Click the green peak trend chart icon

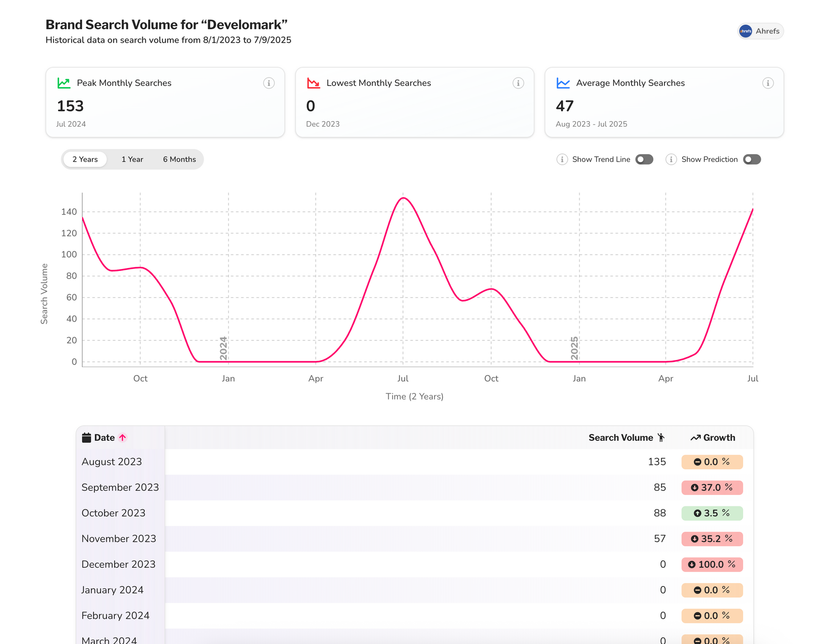point(64,83)
